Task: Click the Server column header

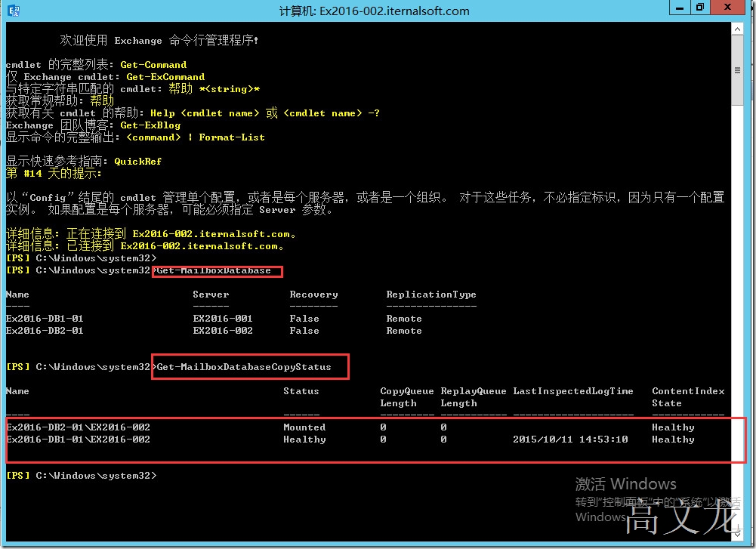Action: click(211, 295)
